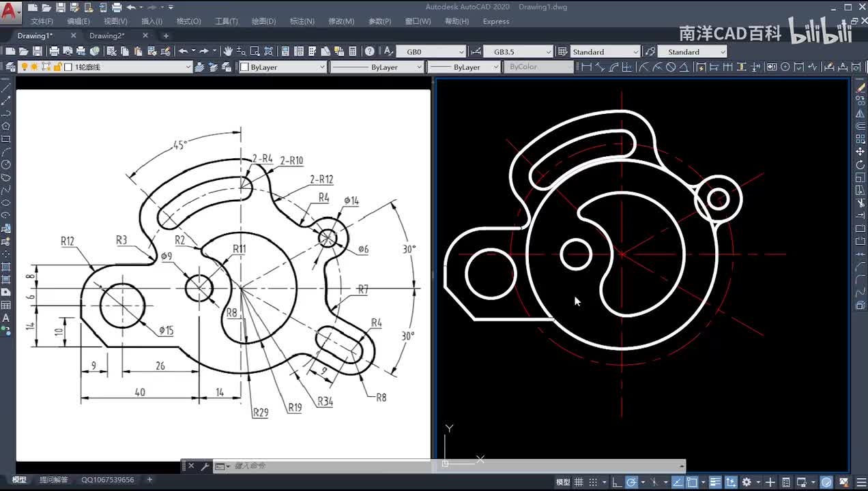Select the Circle tool in draw toolbar
The width and height of the screenshot is (868, 491).
tap(6, 164)
